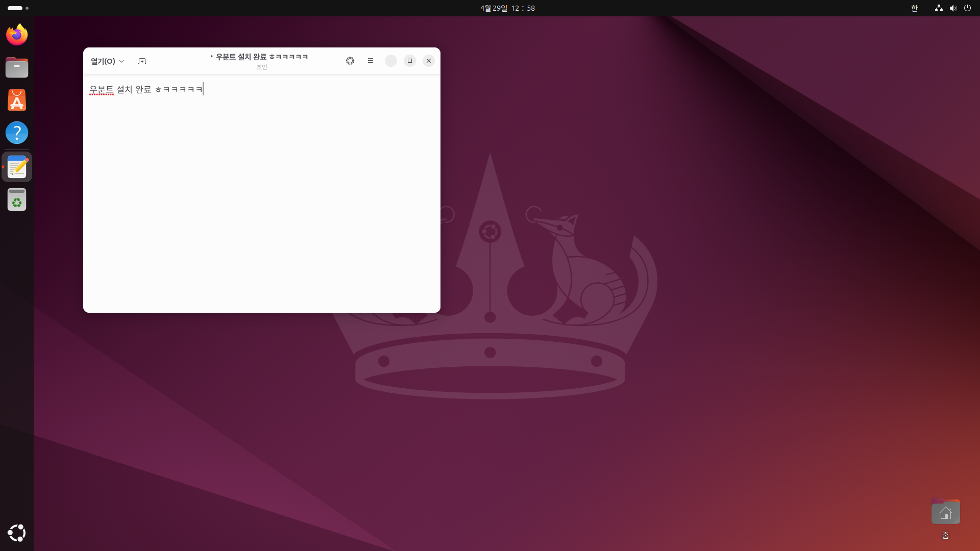Launch Firefox from the dock
The image size is (980, 551).
point(17,35)
